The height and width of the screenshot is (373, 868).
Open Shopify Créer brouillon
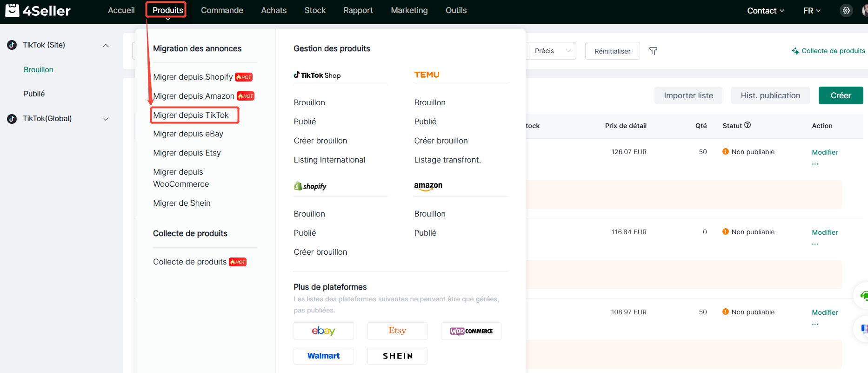point(320,252)
